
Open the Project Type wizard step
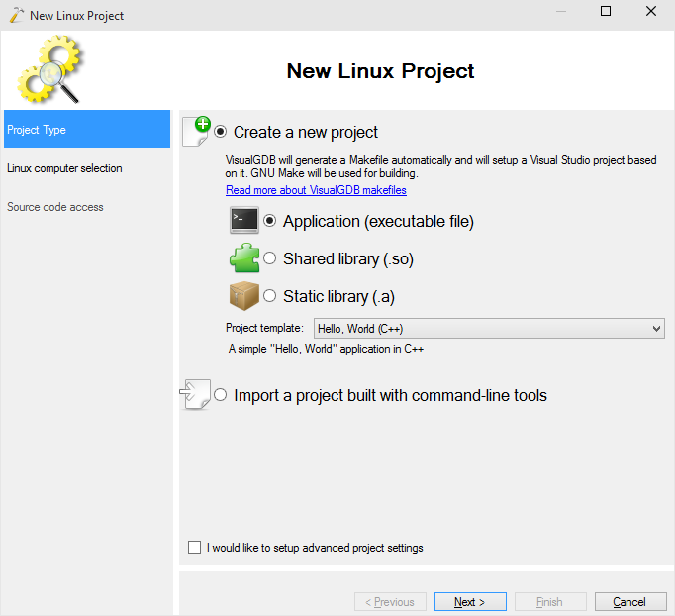click(x=87, y=129)
